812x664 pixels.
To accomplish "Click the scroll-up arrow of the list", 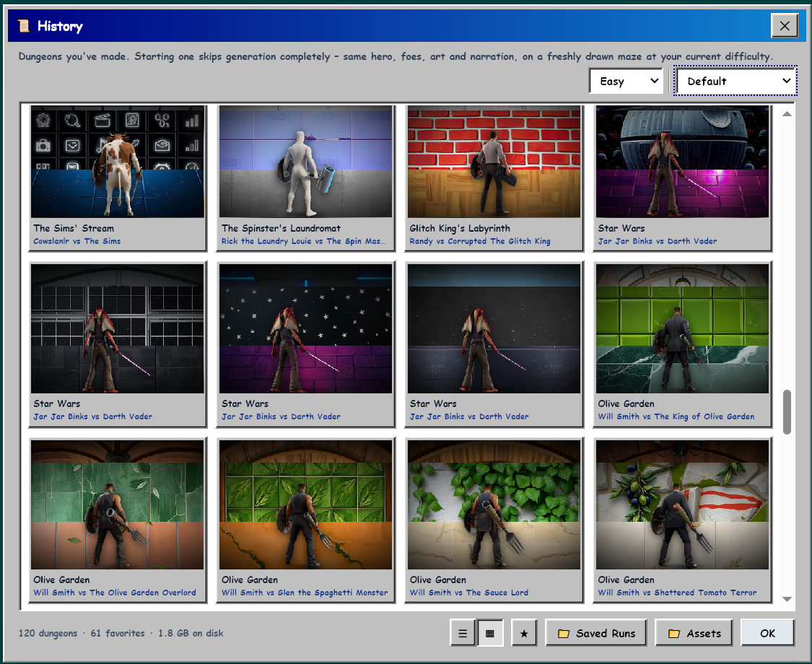I will pyautogui.click(x=787, y=114).
